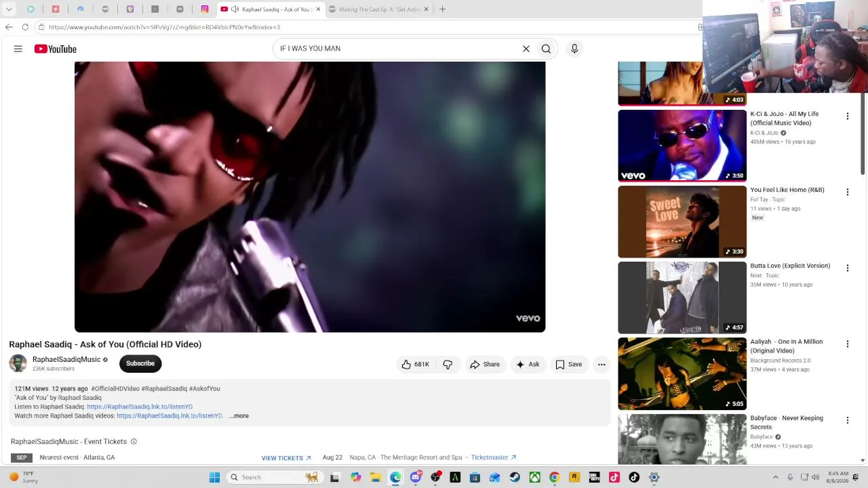Reload the current page

click(x=25, y=27)
